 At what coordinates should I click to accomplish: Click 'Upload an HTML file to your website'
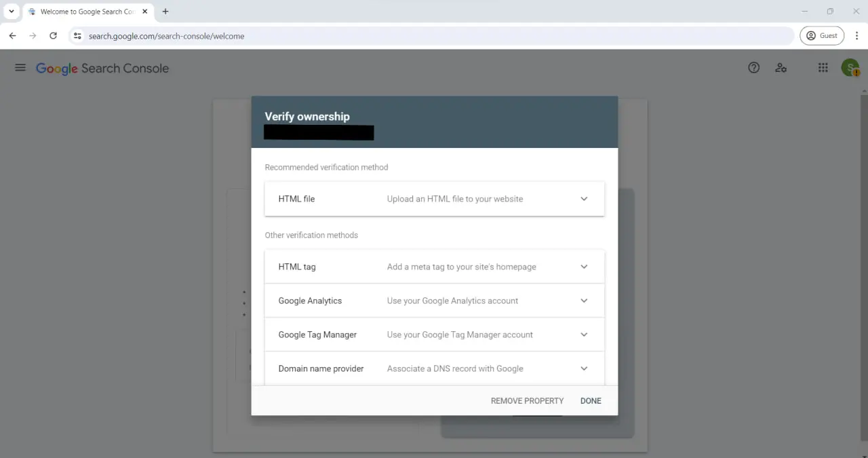click(x=455, y=199)
